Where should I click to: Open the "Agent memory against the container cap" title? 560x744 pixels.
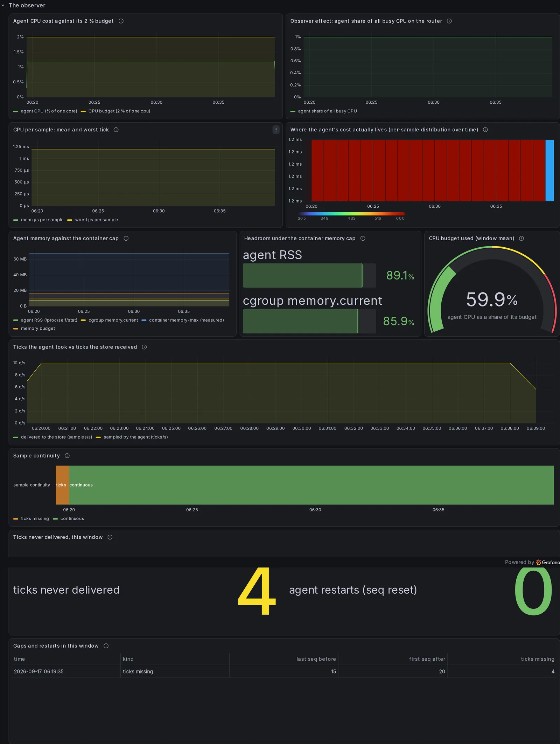coord(66,238)
